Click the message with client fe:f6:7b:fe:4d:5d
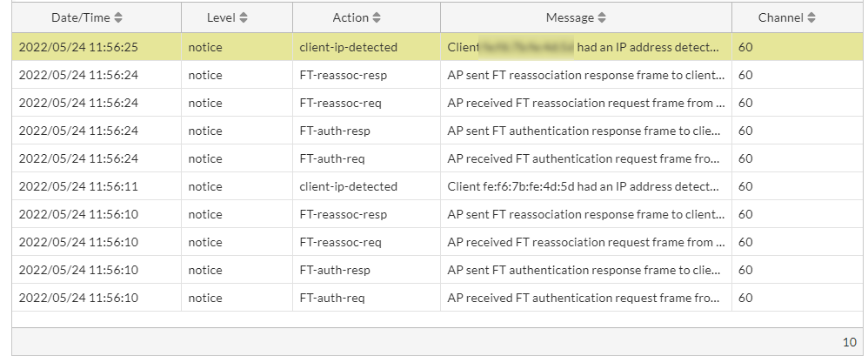This screenshot has height=356, width=868. tap(584, 186)
